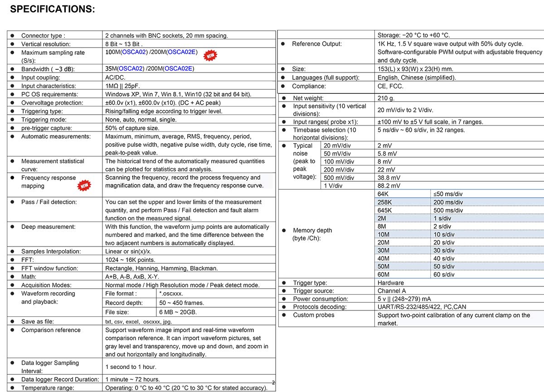This screenshot has width=544, height=392.
Task: Select the 'PC OS requirements:' label
Action: [49, 94]
